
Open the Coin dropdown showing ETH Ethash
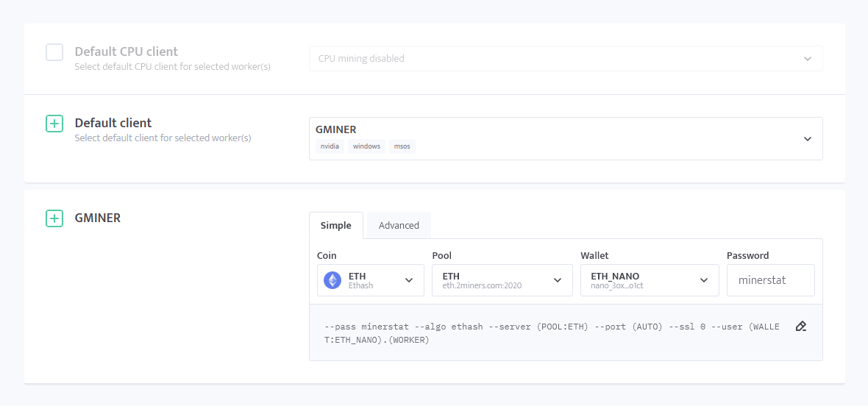point(370,280)
